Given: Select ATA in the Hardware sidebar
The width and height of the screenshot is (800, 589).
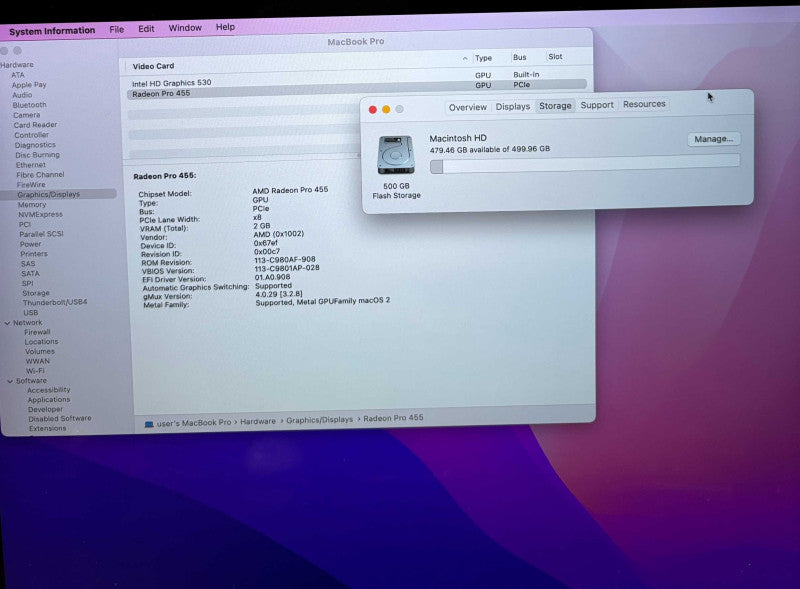Looking at the screenshot, I should [18, 75].
